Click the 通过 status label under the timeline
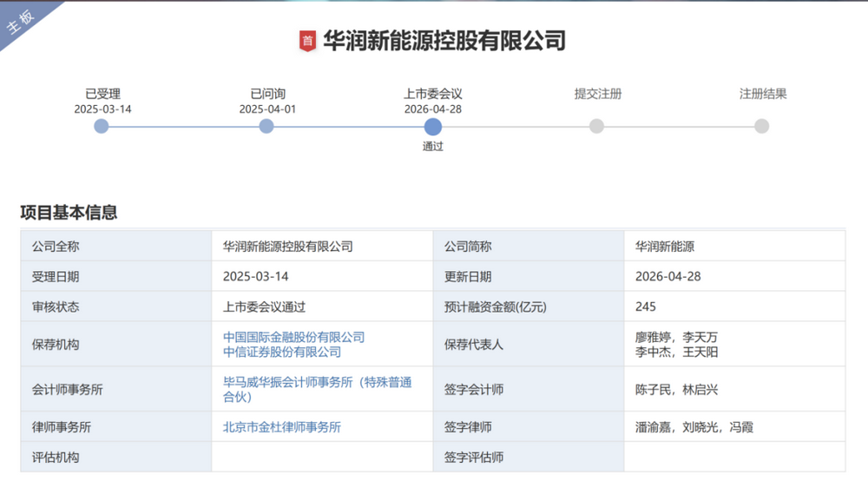Image resolution: width=868 pixels, height=488 pixels. click(433, 147)
